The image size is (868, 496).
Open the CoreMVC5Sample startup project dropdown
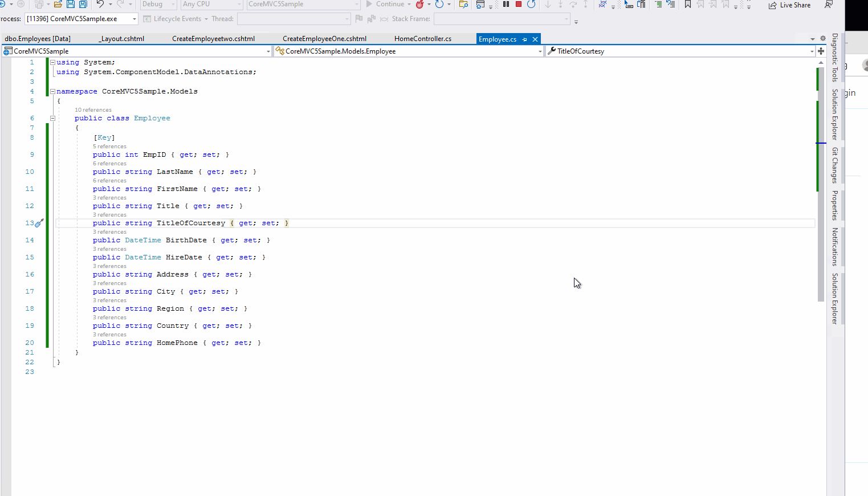(304, 4)
